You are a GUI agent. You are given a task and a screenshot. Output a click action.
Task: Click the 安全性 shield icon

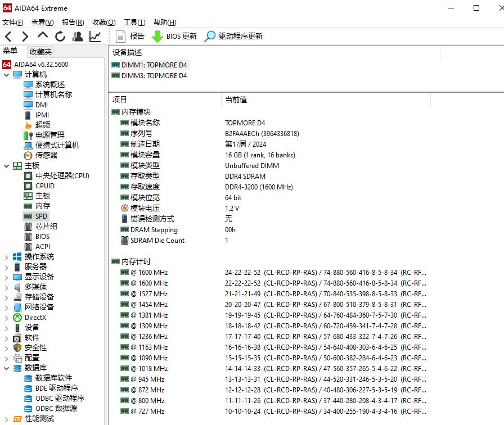click(x=17, y=348)
